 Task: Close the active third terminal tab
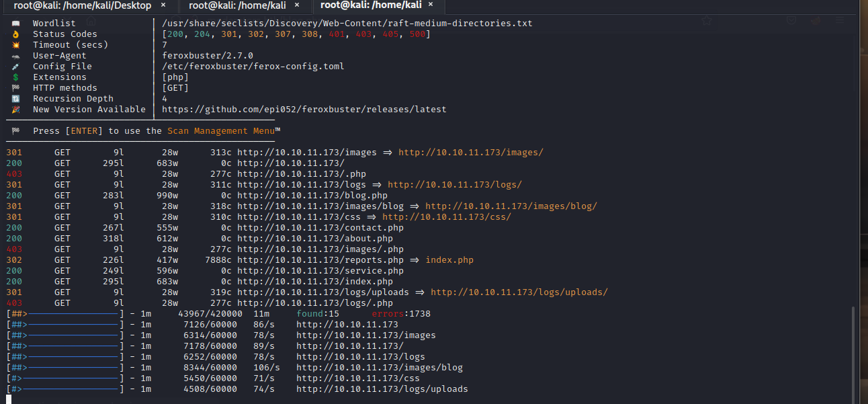coord(431,5)
